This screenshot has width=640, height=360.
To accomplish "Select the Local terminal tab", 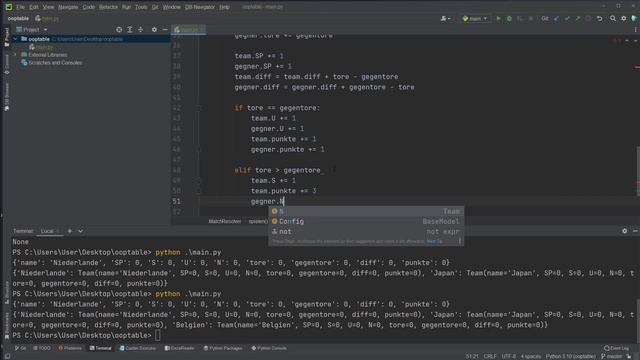I will 48,231.
